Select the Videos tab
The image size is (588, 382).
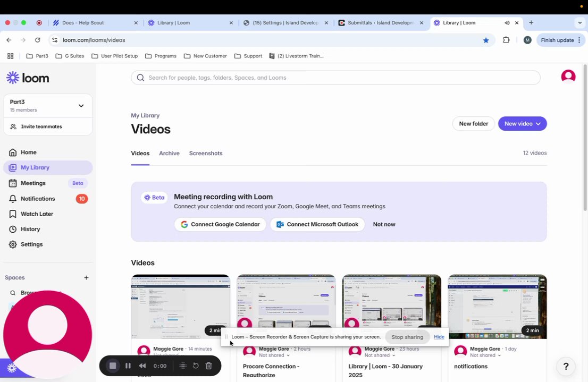click(140, 154)
